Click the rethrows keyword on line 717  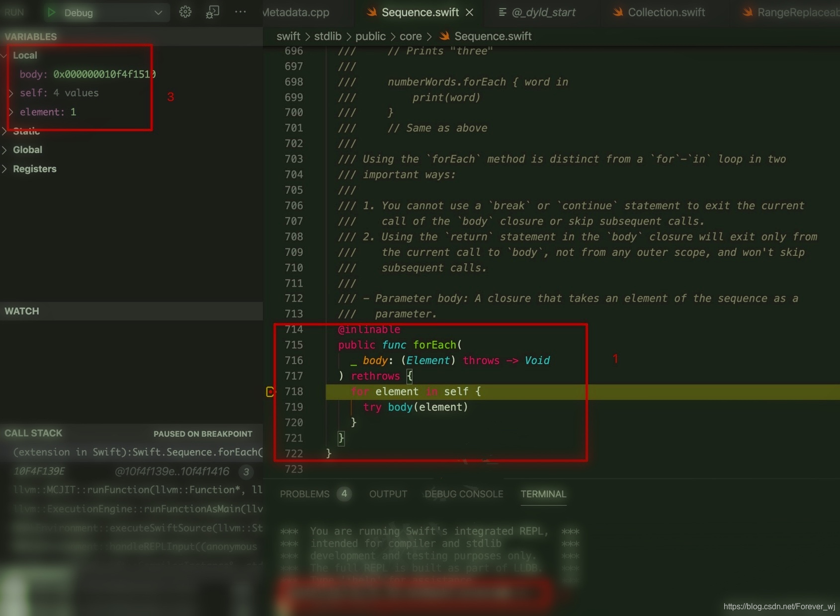point(375,376)
